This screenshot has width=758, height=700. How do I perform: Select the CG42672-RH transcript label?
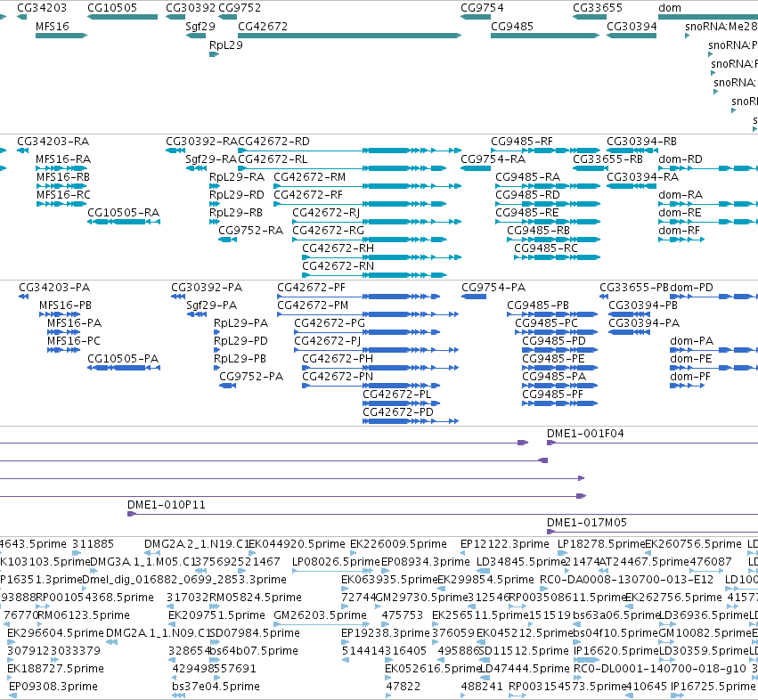coord(338,248)
